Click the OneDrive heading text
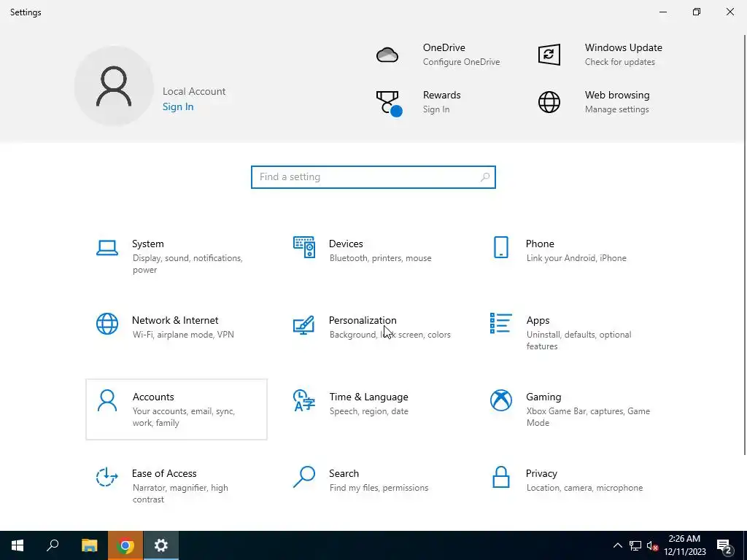Image resolution: width=747 pixels, height=560 pixels. tap(444, 47)
